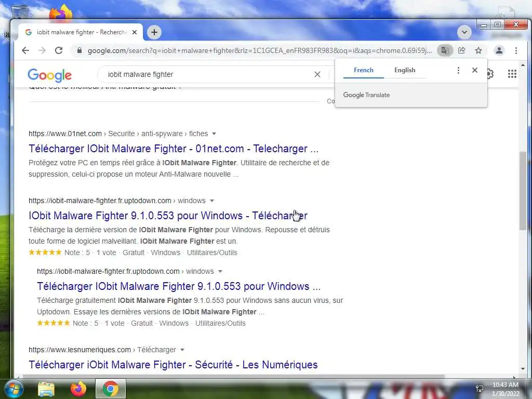Open IObit Malware Fighter 9.1.0.553 pour Windows - Télécharger
The height and width of the screenshot is (399, 532).
tap(168, 216)
